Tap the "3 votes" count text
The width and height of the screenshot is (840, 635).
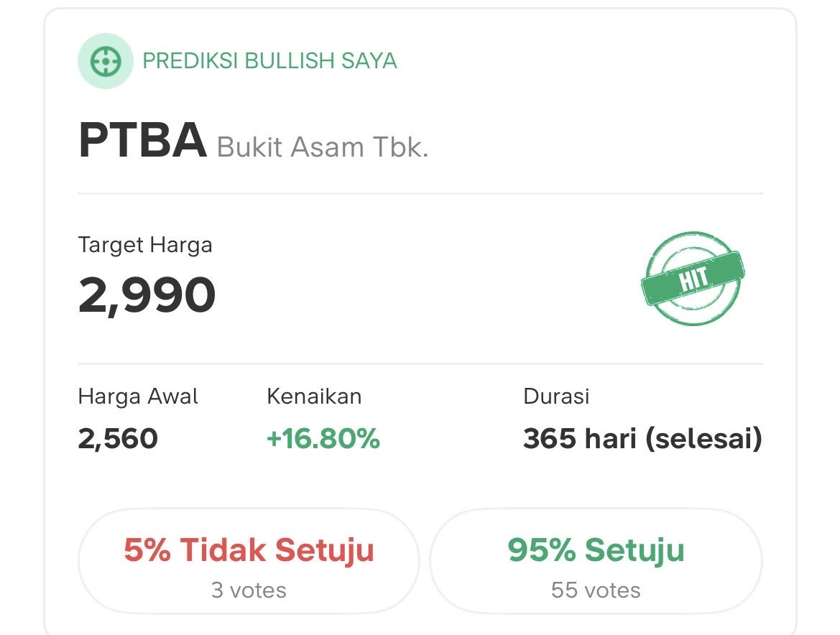pyautogui.click(x=249, y=590)
